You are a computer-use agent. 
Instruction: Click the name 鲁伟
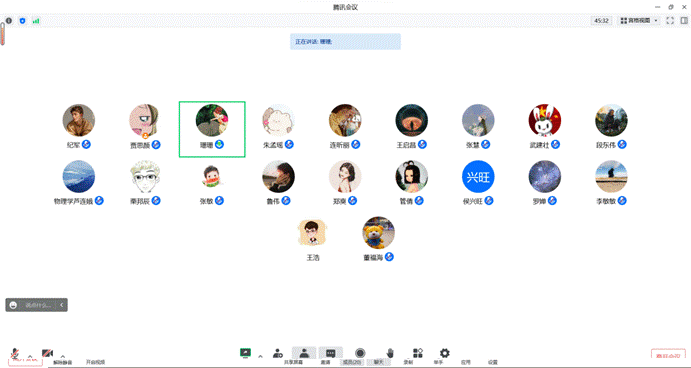[273, 201]
